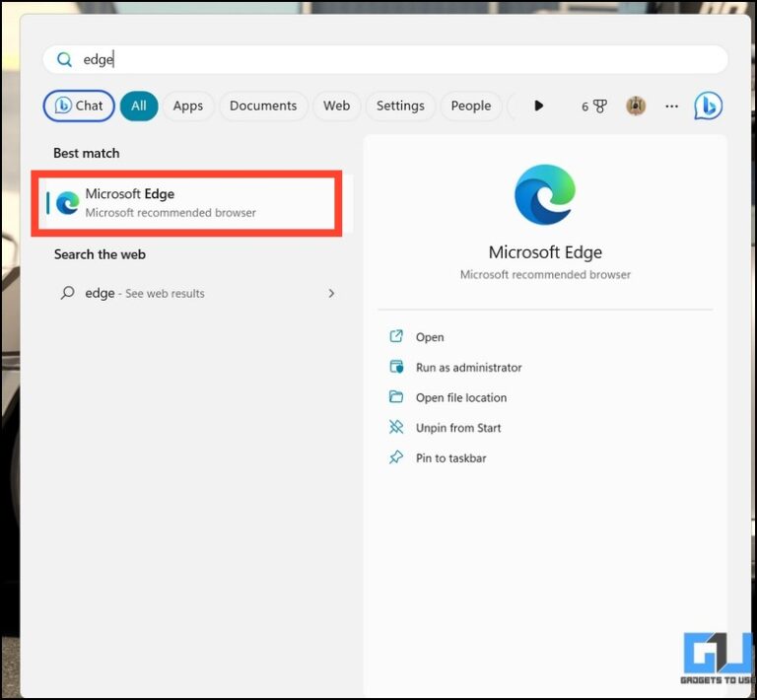Choose Run as administrator
757x700 pixels.
(x=469, y=368)
